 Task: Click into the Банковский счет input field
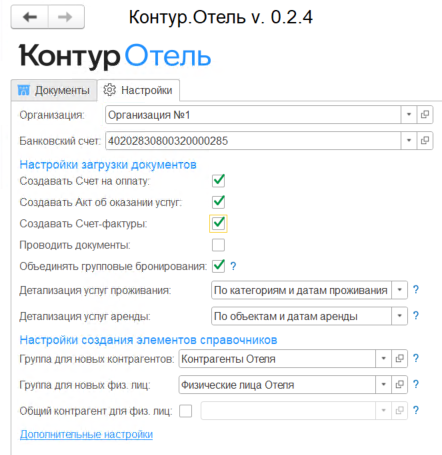click(x=253, y=141)
